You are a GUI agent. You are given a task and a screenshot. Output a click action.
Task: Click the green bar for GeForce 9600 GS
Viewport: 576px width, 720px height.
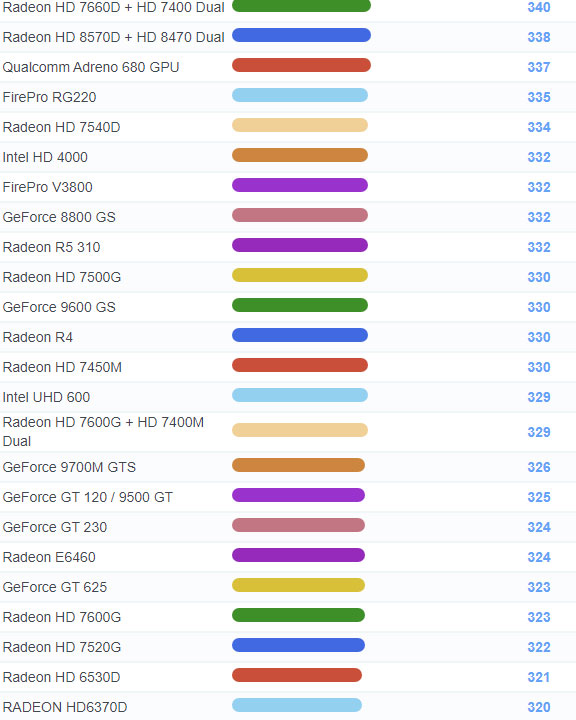pyautogui.click(x=300, y=305)
